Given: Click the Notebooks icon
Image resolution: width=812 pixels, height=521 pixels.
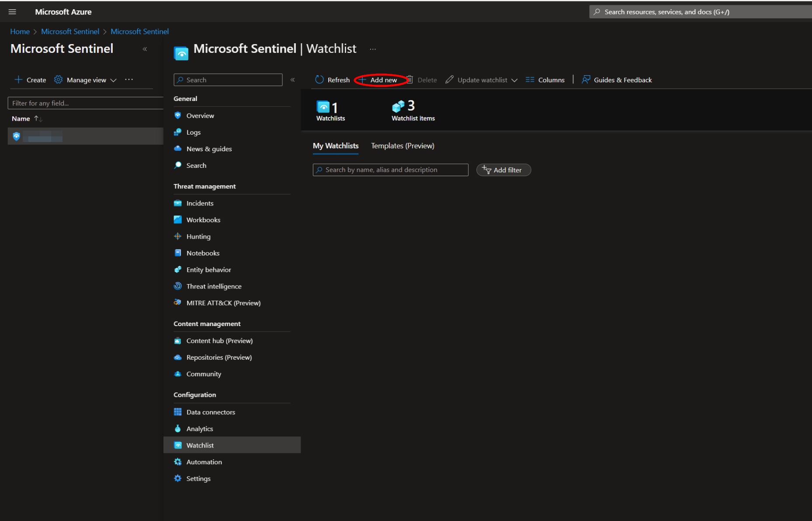Looking at the screenshot, I should click(x=177, y=253).
